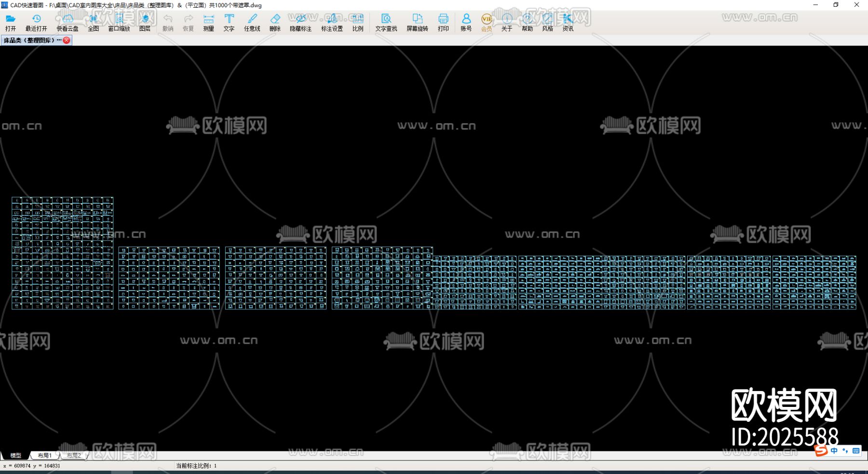Open 标注设置 annotation settings
The width and height of the screenshot is (868, 474).
(x=332, y=22)
